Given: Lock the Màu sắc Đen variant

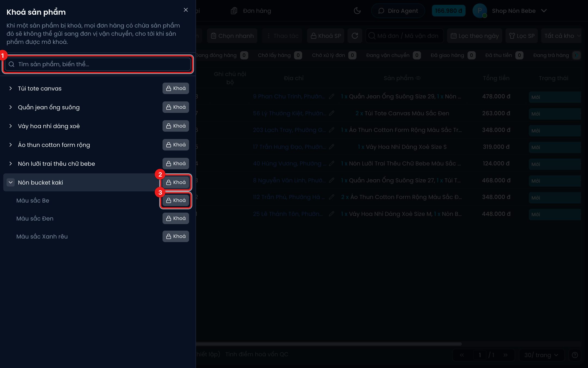Looking at the screenshot, I should point(176,218).
